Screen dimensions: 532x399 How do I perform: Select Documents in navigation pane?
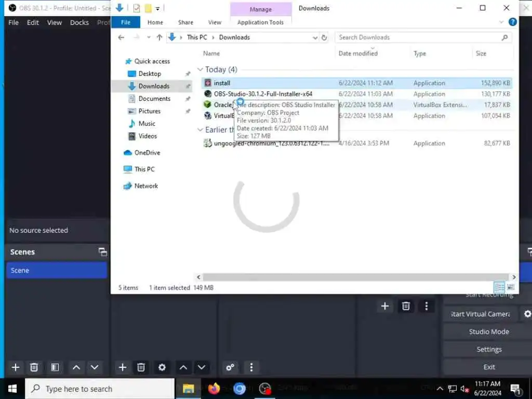pos(154,98)
